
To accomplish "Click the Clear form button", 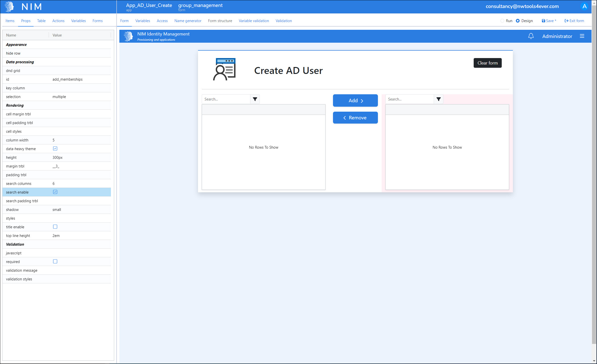I will pyautogui.click(x=487, y=63).
